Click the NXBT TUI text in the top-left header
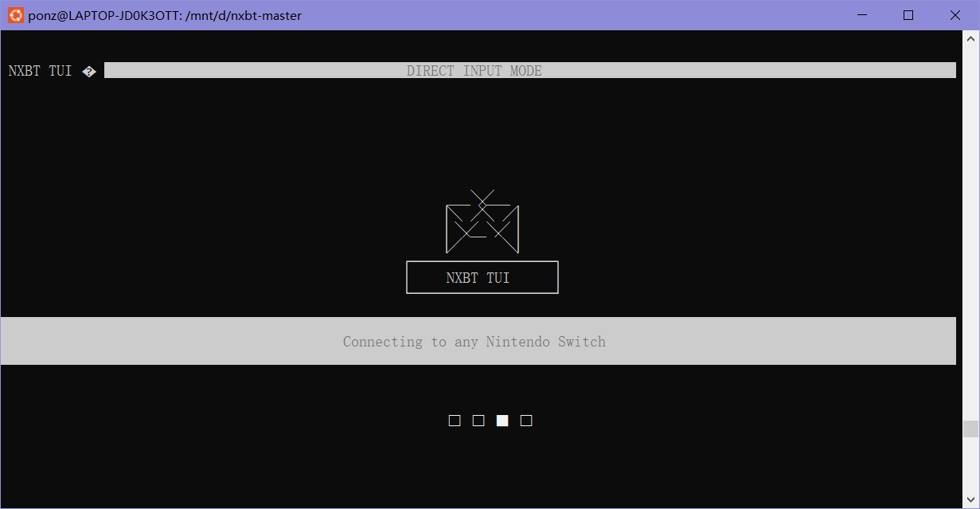 pos(40,71)
